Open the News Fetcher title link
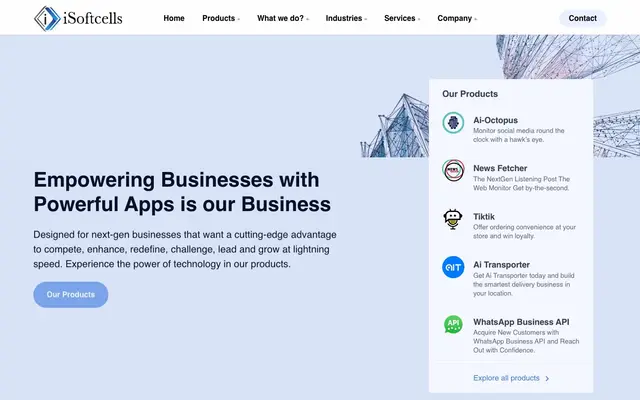The image size is (640, 400). 500,168
